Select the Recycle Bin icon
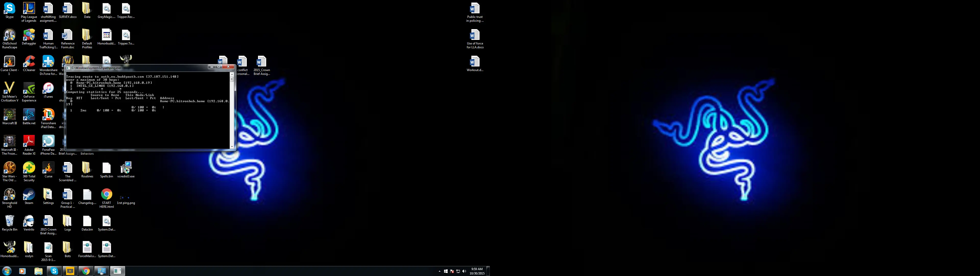 9,223
